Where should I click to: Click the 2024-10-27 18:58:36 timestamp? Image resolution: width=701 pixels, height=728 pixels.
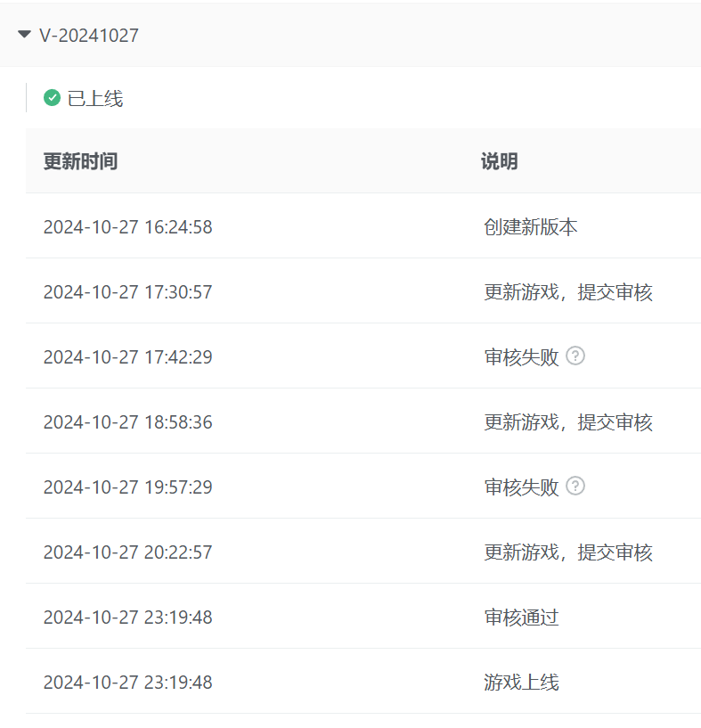pos(127,422)
